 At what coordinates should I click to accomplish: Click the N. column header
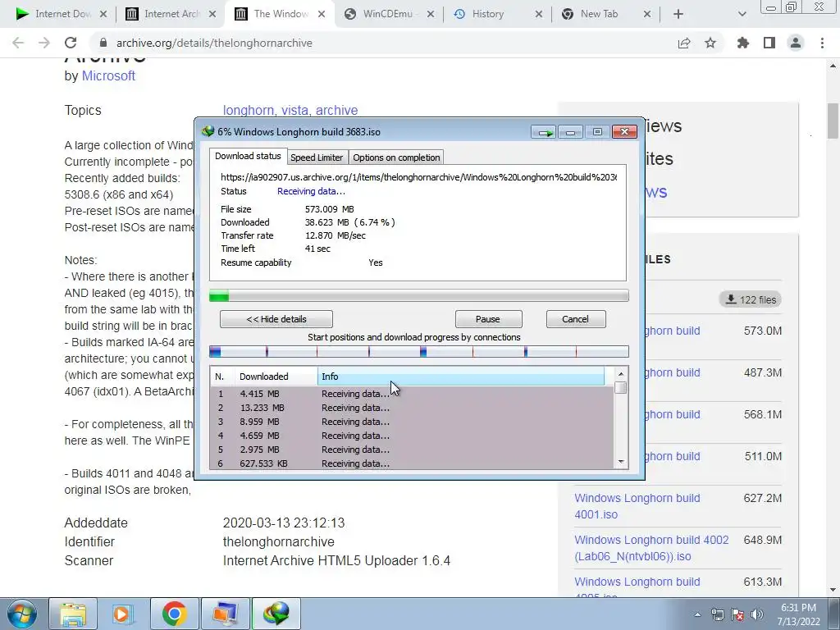pos(222,377)
